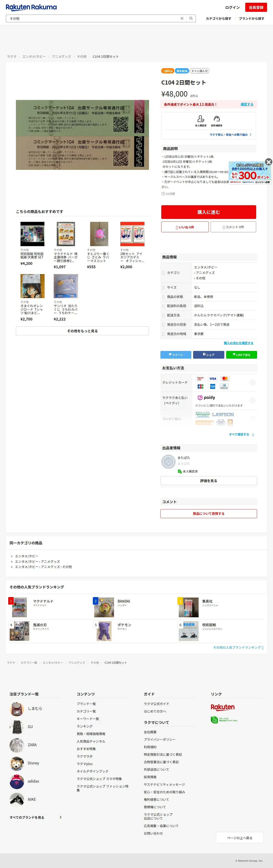Click the ツイート share button

(176, 355)
